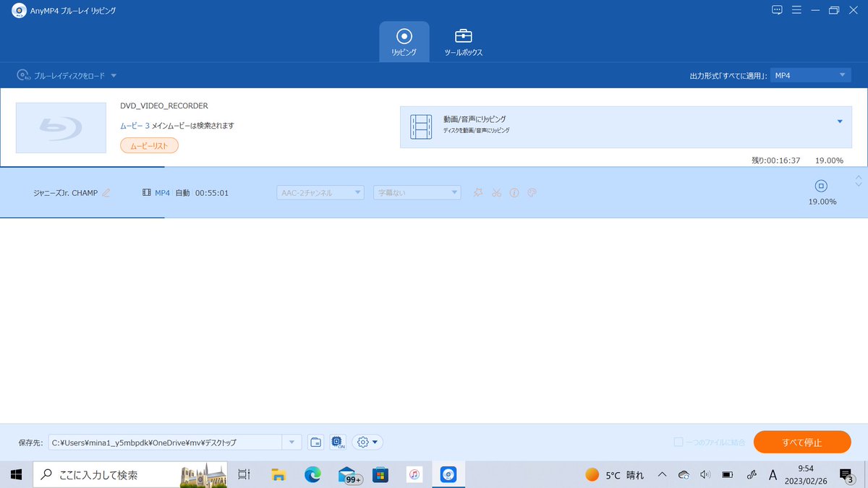
Task: Open Microsoft Edge from the taskbar
Action: pos(312,475)
